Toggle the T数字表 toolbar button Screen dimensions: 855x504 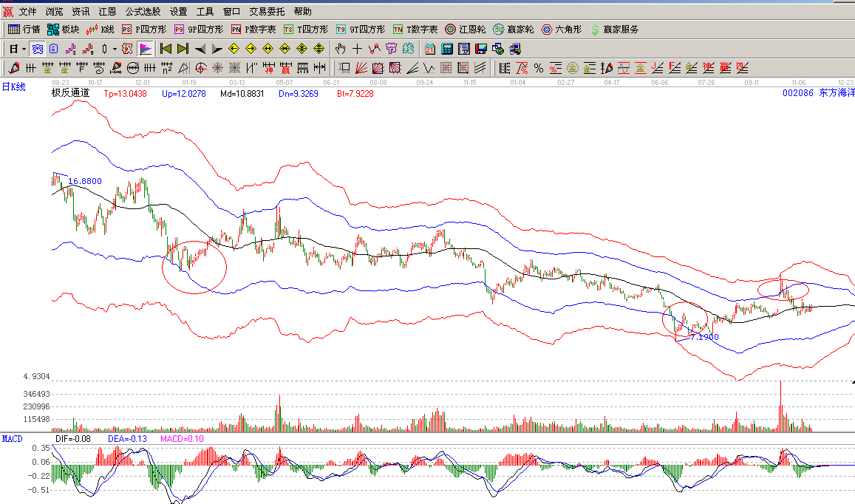point(415,30)
